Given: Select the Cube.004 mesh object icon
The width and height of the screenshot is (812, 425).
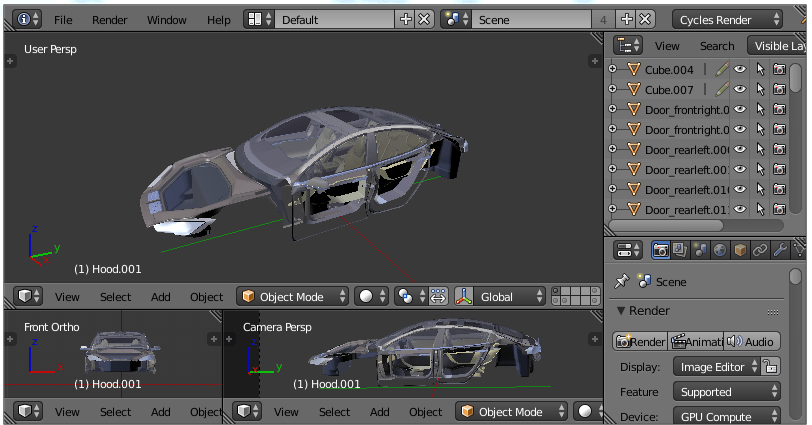Looking at the screenshot, I should (633, 69).
